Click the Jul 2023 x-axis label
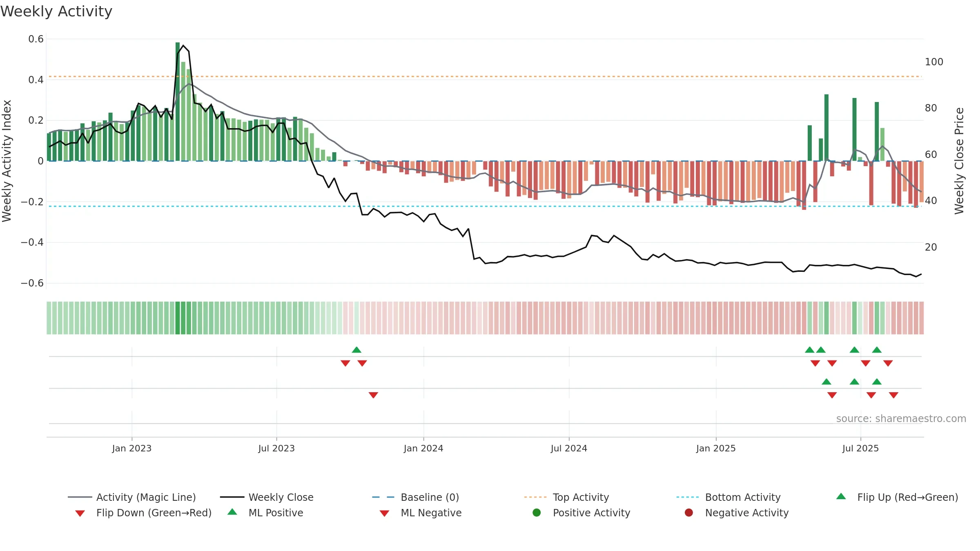 [x=276, y=448]
